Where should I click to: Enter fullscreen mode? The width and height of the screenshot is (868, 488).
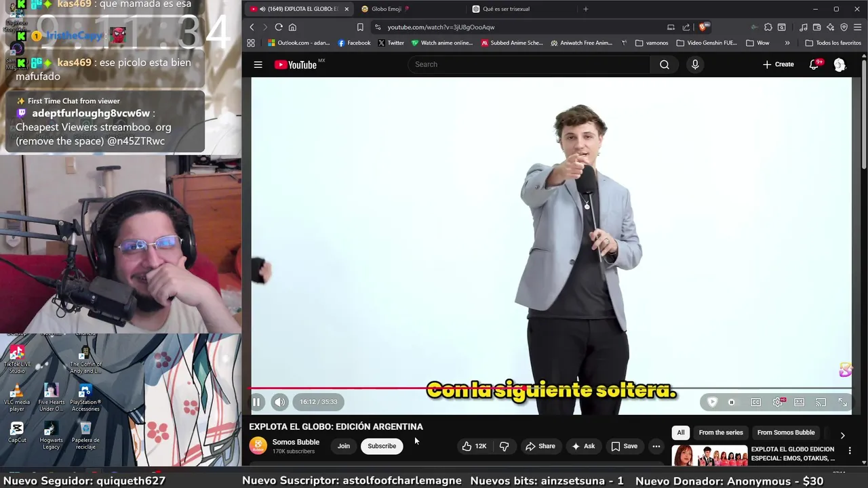click(x=842, y=402)
